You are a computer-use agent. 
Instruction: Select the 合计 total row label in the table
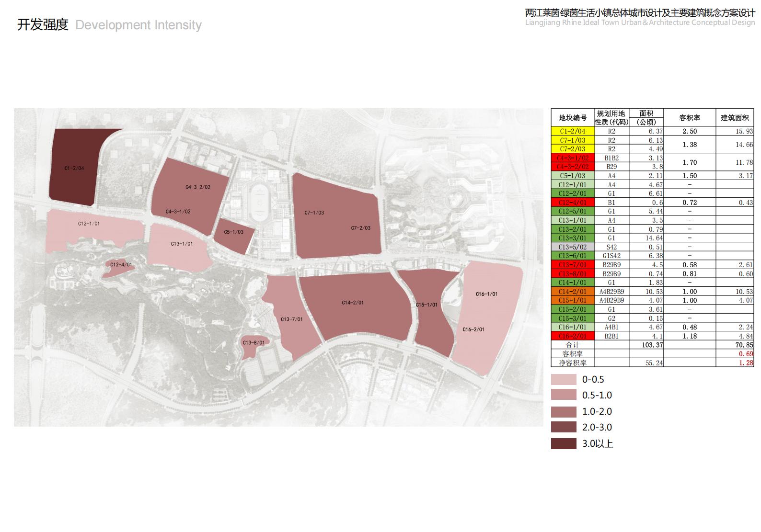572,345
